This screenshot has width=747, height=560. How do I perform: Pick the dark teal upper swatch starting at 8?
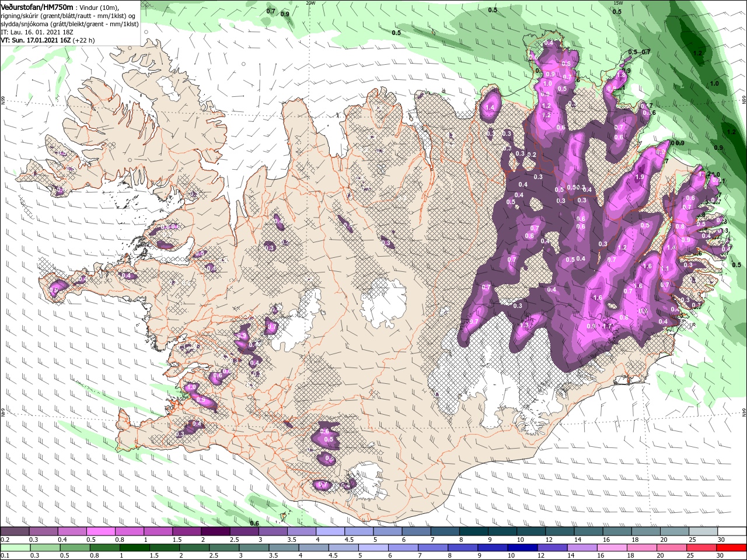(473, 531)
